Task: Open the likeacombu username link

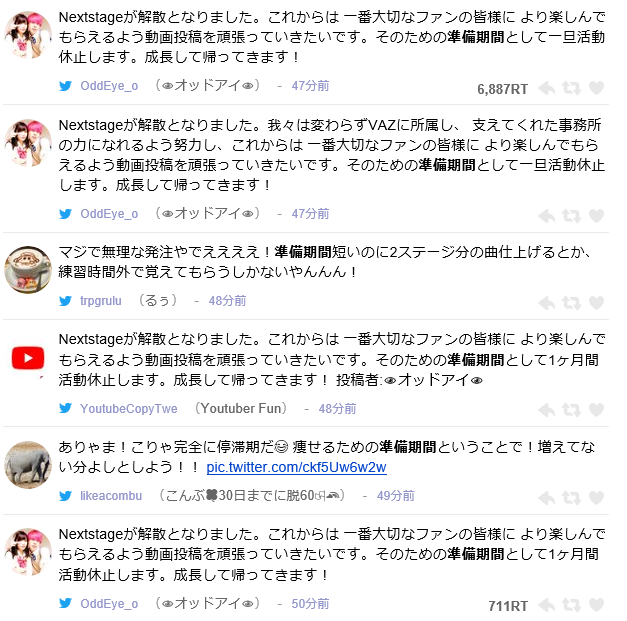Action: click(111, 496)
